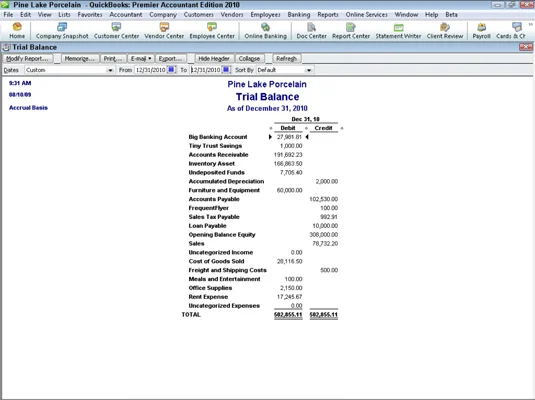The height and width of the screenshot is (400, 535).
Task: Open the Reports menu
Action: coord(328,15)
